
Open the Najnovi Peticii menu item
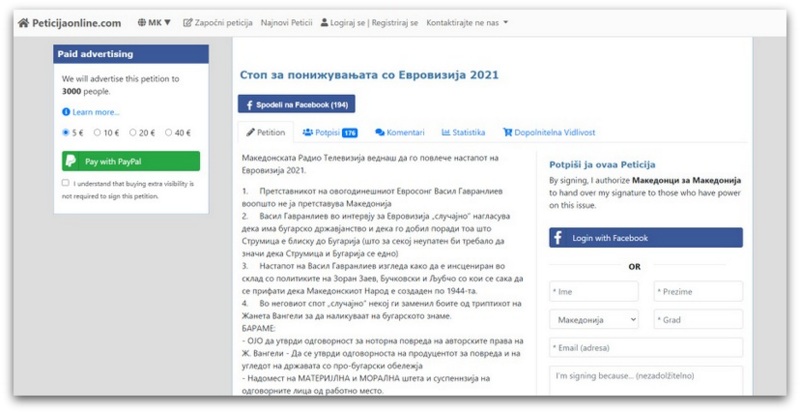tap(286, 22)
